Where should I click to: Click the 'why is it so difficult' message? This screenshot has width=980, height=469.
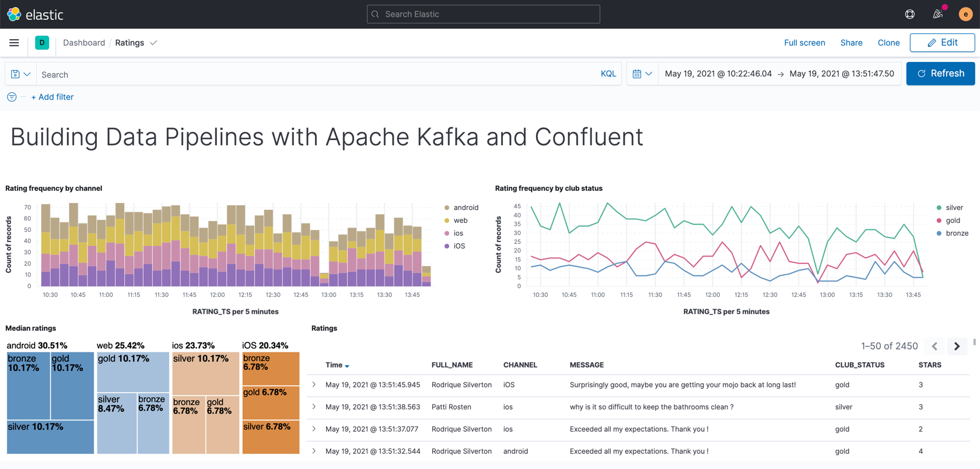[x=652, y=407]
